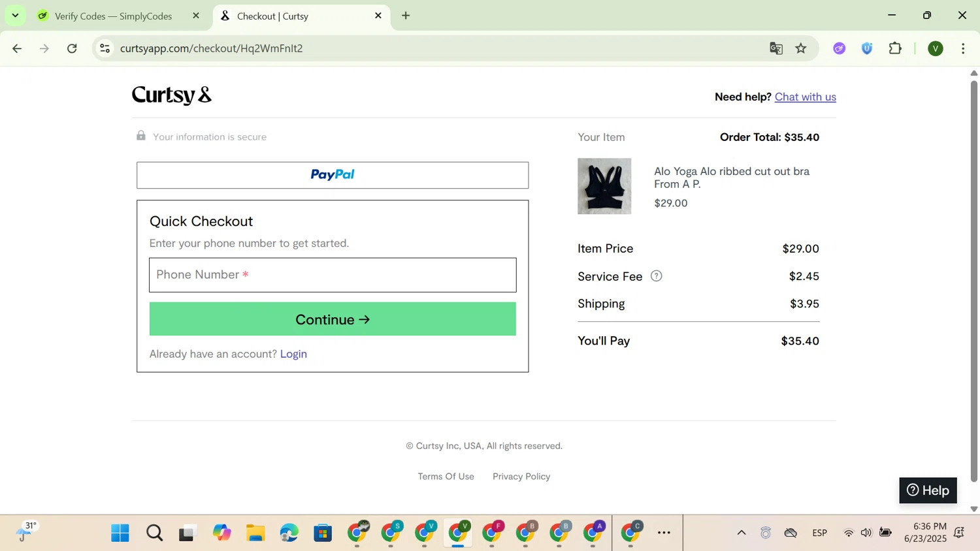
Task: Open the Chrome S profile taskbar icon
Action: pos(393,533)
